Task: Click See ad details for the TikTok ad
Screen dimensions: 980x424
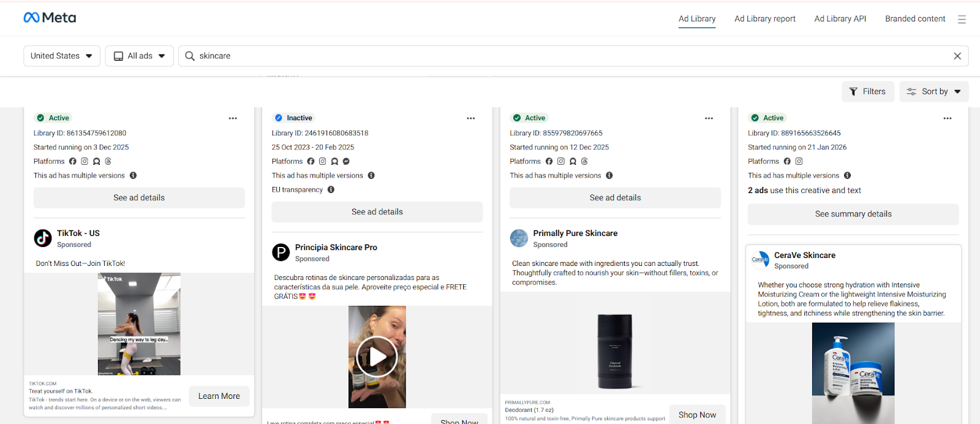Action: pyautogui.click(x=139, y=198)
